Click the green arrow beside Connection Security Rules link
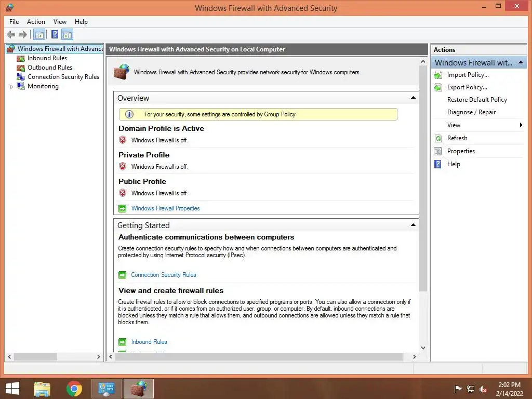 pyautogui.click(x=122, y=275)
